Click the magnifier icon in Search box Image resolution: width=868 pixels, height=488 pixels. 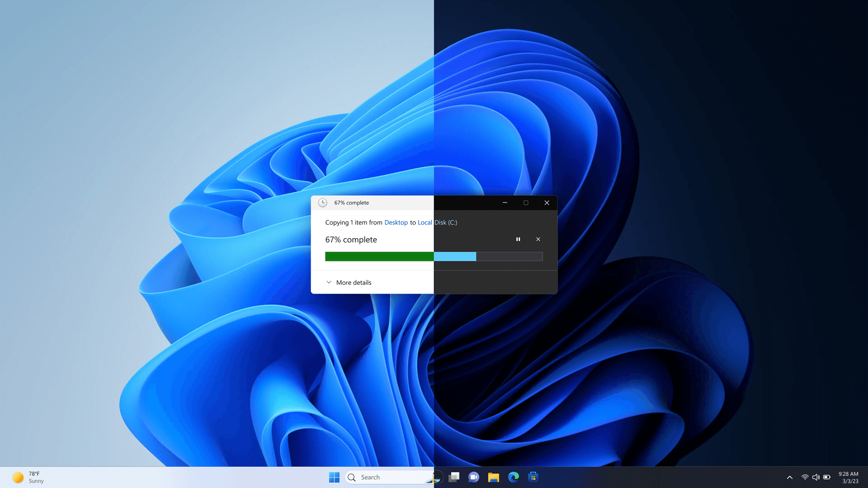[x=352, y=477]
